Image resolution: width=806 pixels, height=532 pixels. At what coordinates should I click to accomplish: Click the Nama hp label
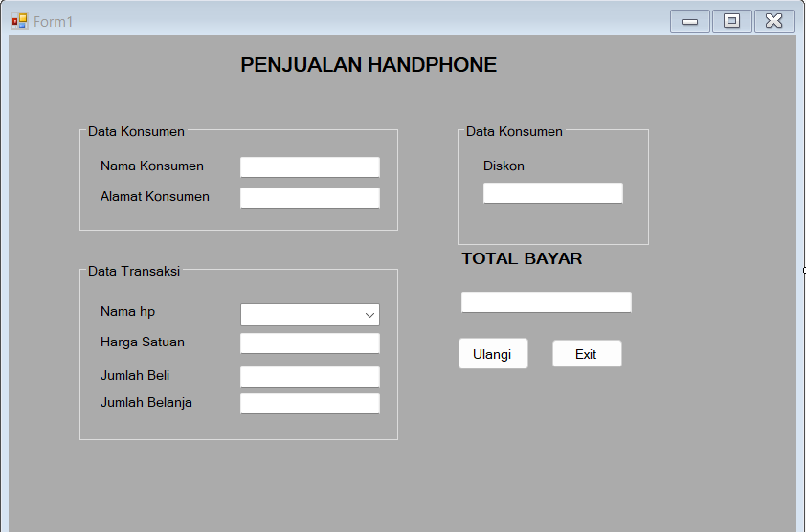click(x=127, y=311)
